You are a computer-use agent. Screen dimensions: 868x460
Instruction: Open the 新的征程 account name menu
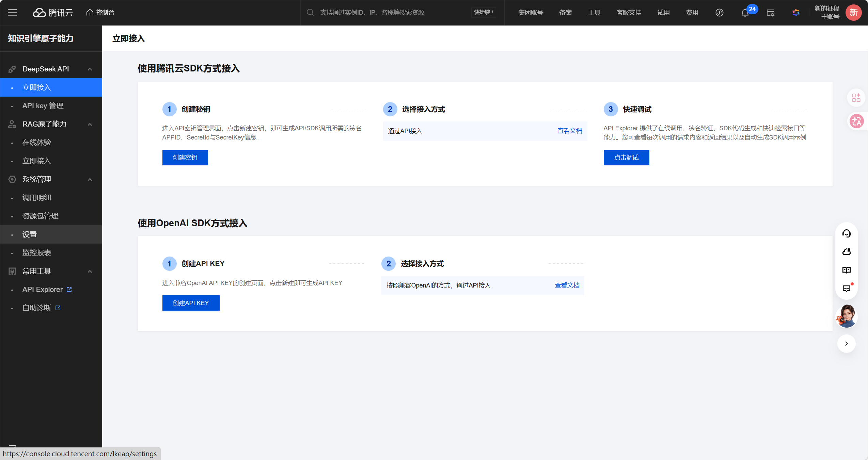pyautogui.click(x=827, y=13)
